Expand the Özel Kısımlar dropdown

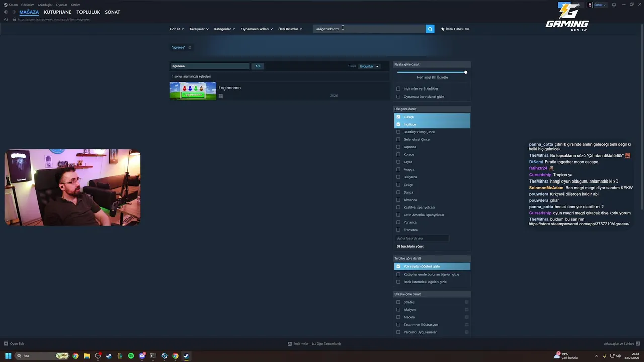point(290,29)
